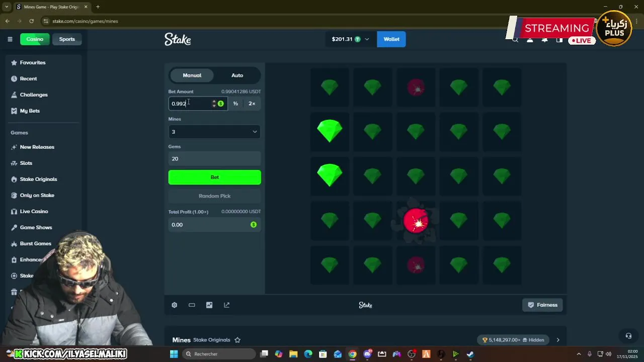644x362 pixels.
Task: Open the live support headset icon
Action: coord(628,336)
